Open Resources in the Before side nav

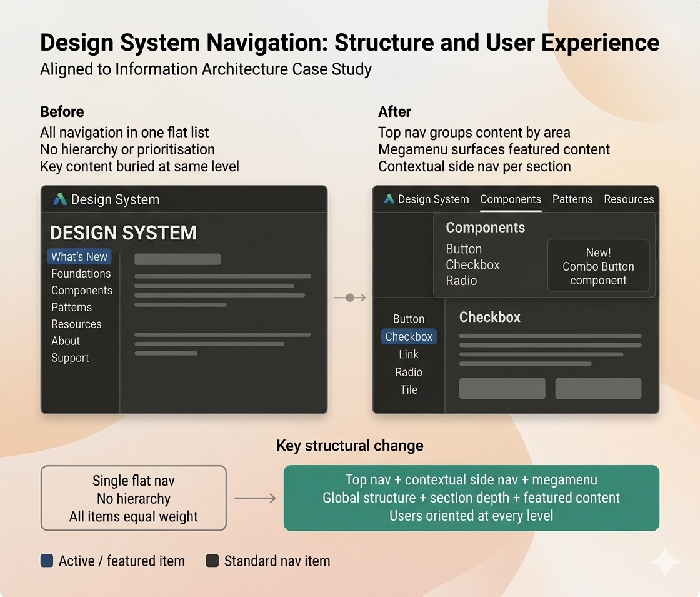tap(76, 324)
